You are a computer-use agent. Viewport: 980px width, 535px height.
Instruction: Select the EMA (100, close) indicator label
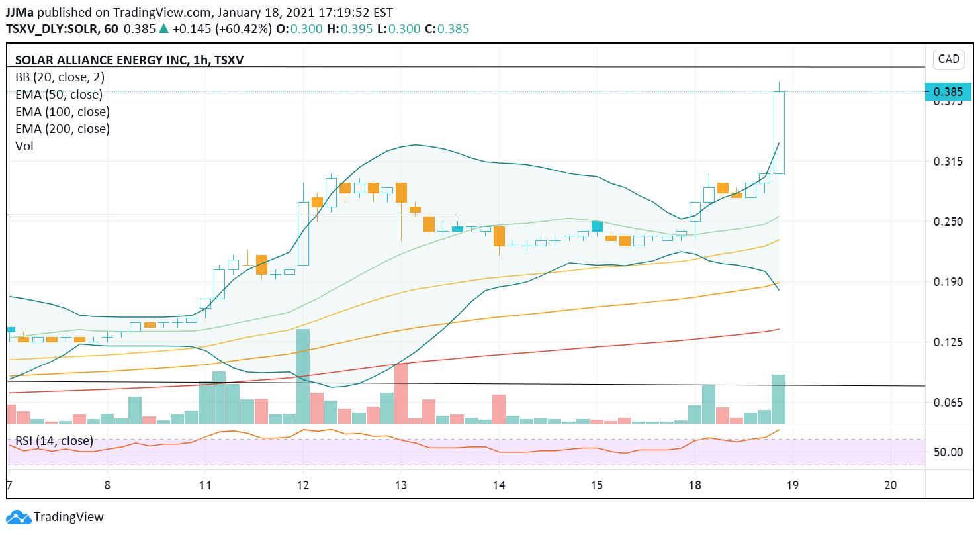tap(62, 111)
